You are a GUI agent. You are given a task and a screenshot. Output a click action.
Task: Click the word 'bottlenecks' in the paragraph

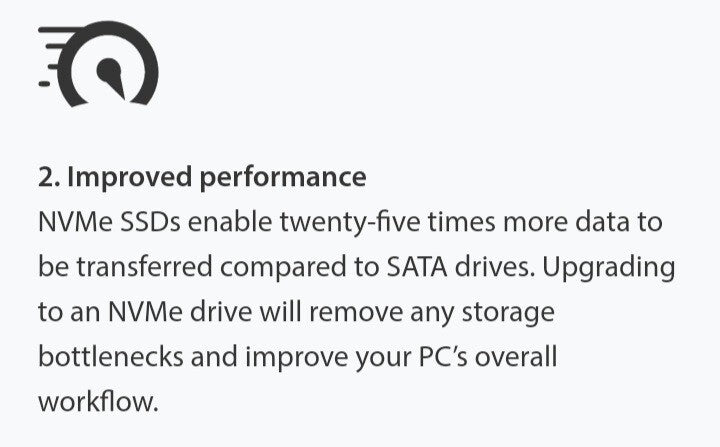click(x=111, y=357)
